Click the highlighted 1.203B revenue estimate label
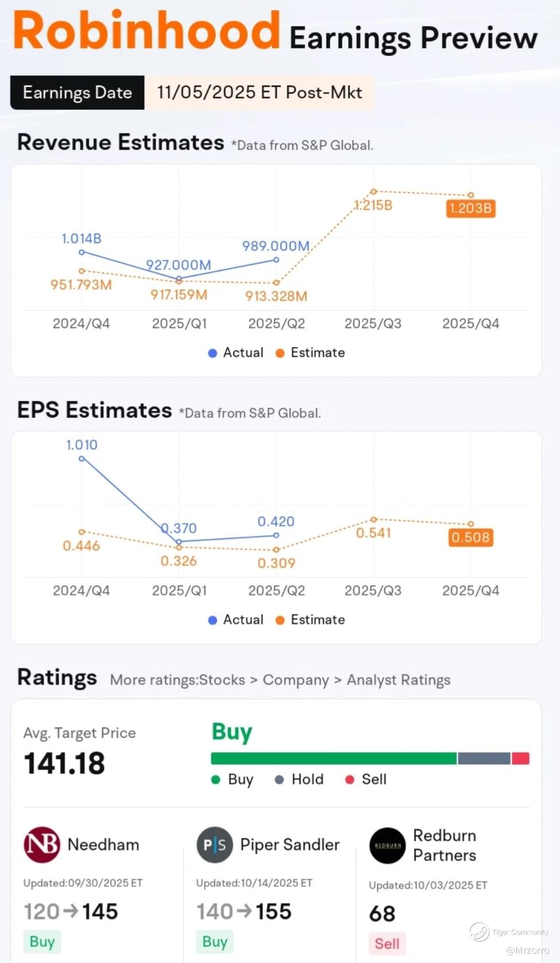Image resolution: width=560 pixels, height=963 pixels. click(470, 208)
